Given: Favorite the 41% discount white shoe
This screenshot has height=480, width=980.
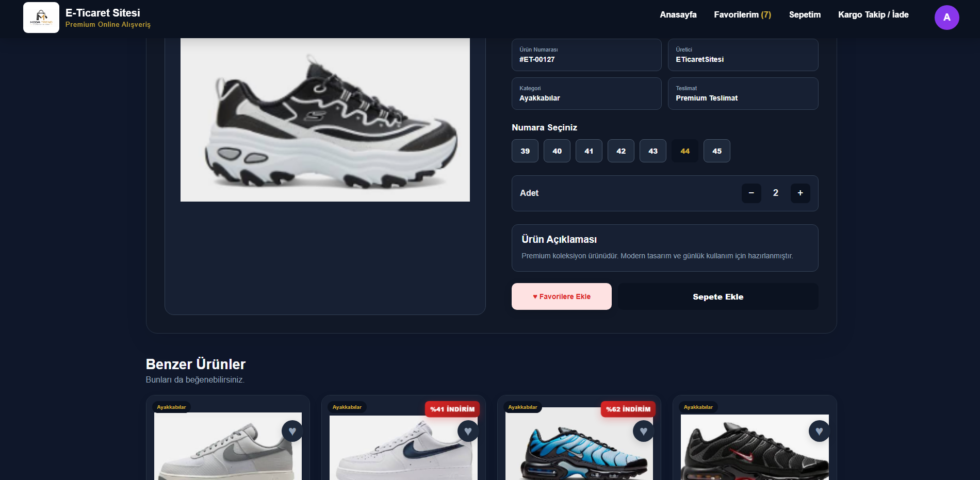Looking at the screenshot, I should click(468, 431).
